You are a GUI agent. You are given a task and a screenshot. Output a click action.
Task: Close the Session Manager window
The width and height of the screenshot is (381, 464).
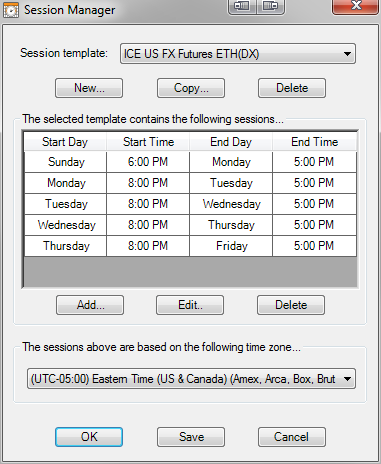[356, 6]
